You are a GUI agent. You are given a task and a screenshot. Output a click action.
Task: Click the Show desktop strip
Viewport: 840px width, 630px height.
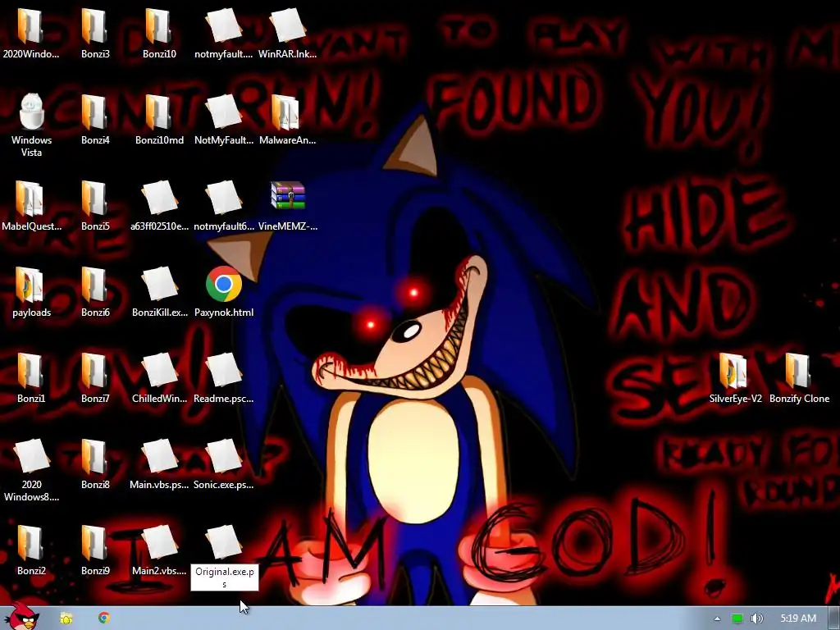tap(833, 619)
